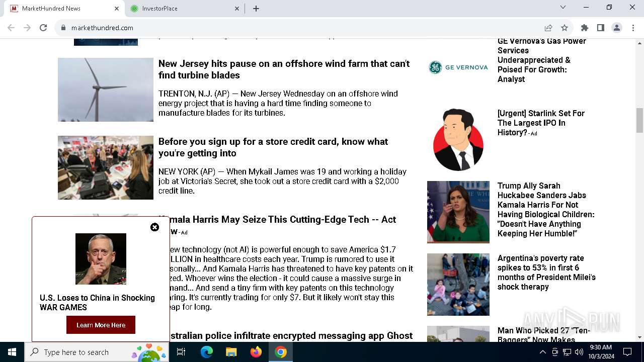This screenshot has height=362, width=644.
Task: Click the TRENTON, N.J. article summary text
Action: click(x=278, y=103)
